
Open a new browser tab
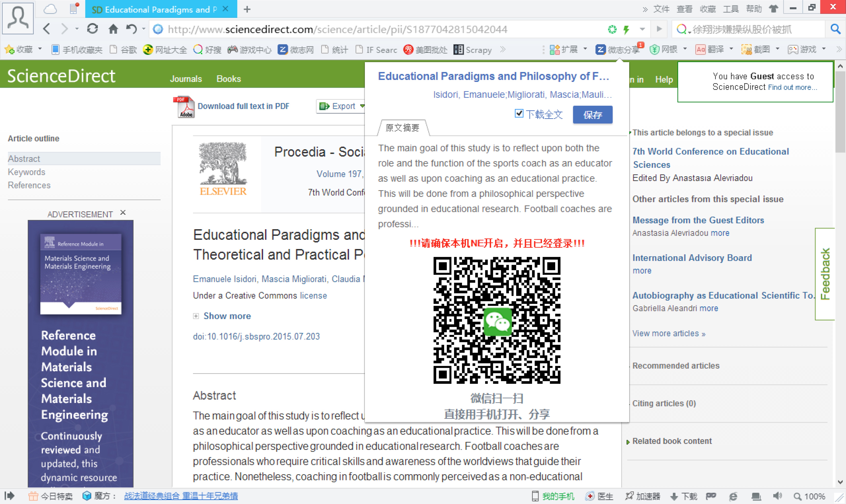247,10
